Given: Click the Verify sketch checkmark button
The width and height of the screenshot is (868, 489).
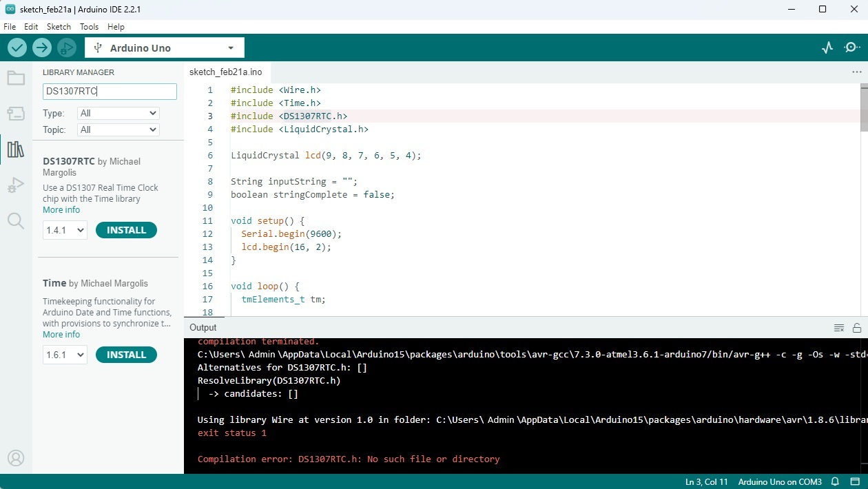Looking at the screenshot, I should 17,48.
